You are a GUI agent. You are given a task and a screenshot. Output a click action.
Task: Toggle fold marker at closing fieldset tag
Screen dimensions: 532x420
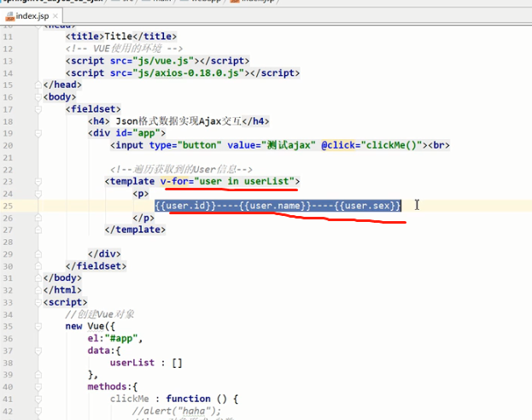coord(38,266)
